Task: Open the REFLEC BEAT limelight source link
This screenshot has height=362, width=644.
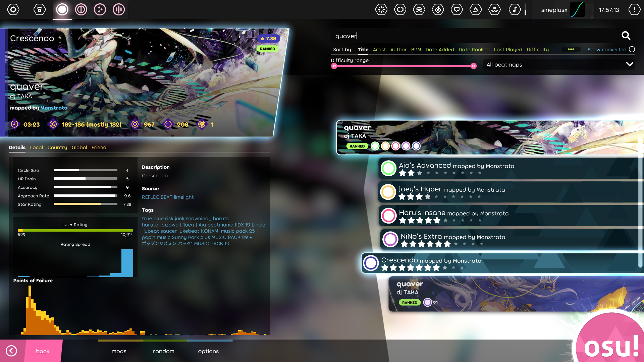Action: click(x=168, y=197)
